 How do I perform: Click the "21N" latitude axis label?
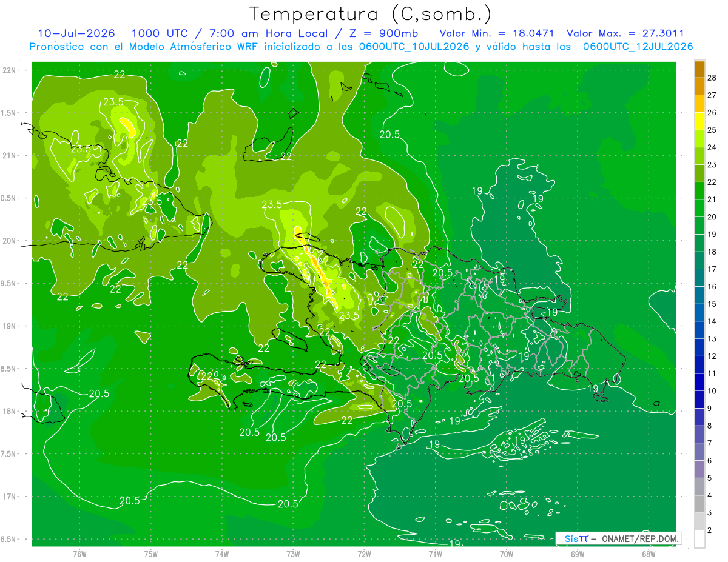(x=9, y=155)
